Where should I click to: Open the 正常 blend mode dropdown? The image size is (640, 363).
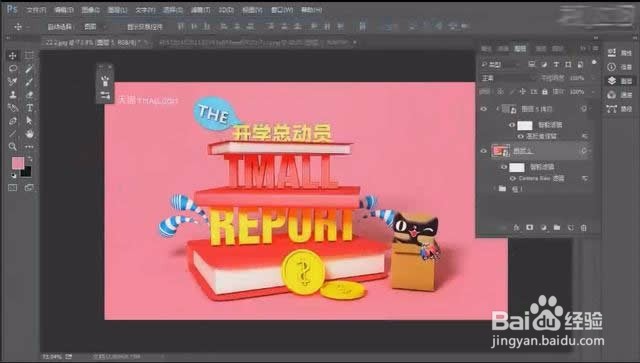pos(508,78)
